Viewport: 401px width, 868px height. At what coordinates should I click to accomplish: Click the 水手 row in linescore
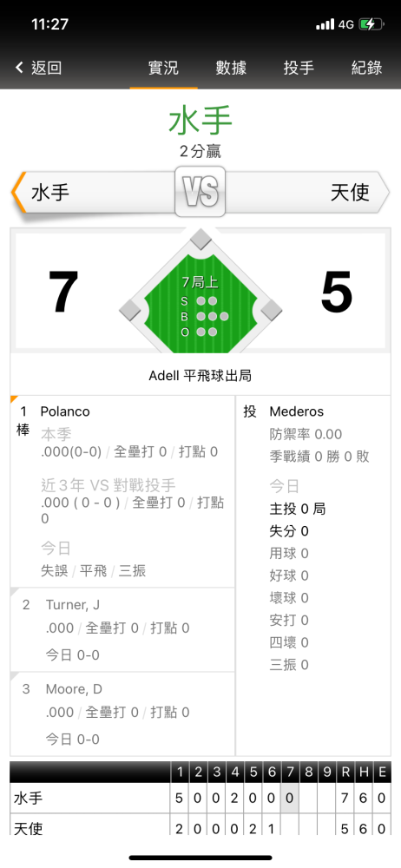point(200,799)
